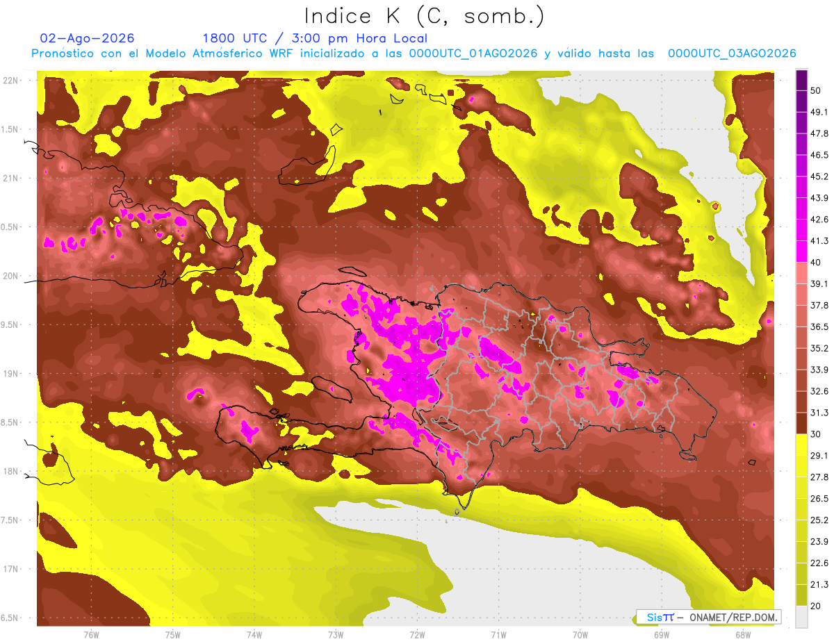Click the latitude label "20N"
Screen dimensions: 834x644
[9, 276]
